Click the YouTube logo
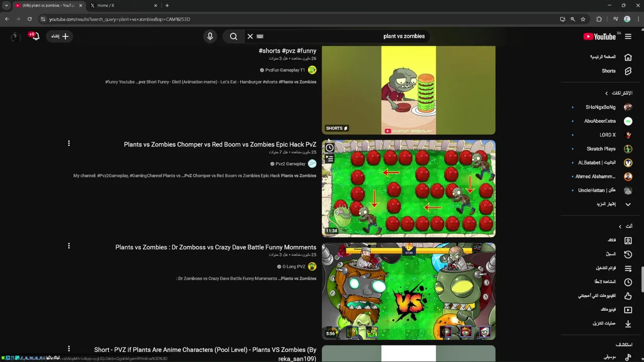The width and height of the screenshot is (644, 362). point(599,36)
